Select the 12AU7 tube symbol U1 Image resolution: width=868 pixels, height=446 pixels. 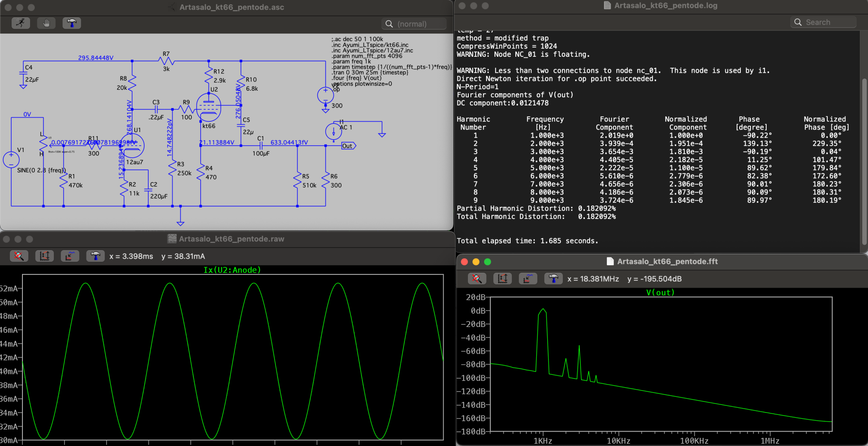click(132, 146)
